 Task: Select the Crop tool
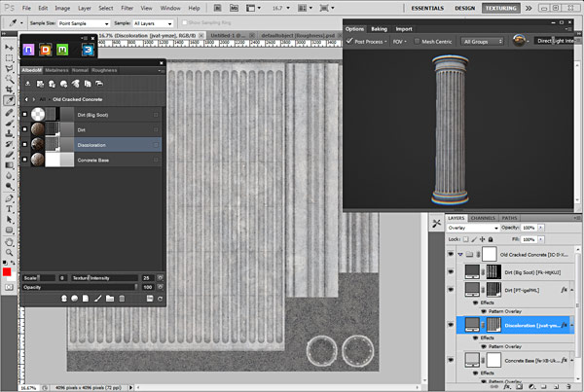(x=9, y=89)
